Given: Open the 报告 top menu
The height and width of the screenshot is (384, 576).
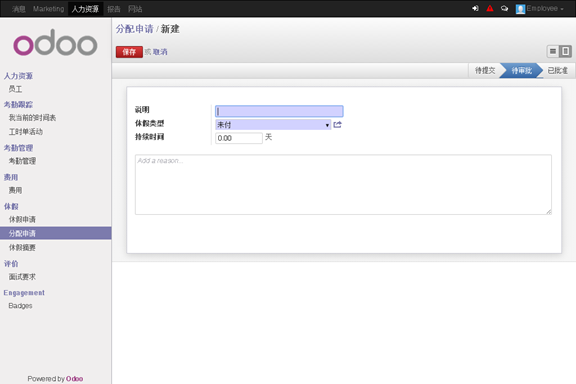Looking at the screenshot, I should coord(114,9).
